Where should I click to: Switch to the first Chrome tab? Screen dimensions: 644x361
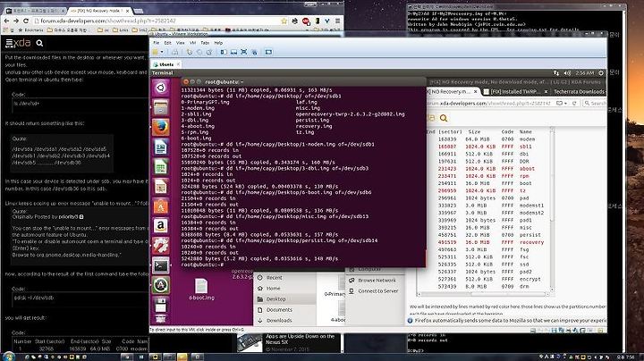click(35, 10)
